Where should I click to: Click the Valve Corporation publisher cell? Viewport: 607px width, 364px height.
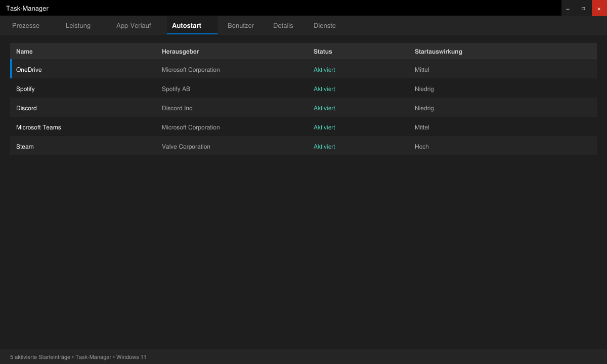point(186,147)
